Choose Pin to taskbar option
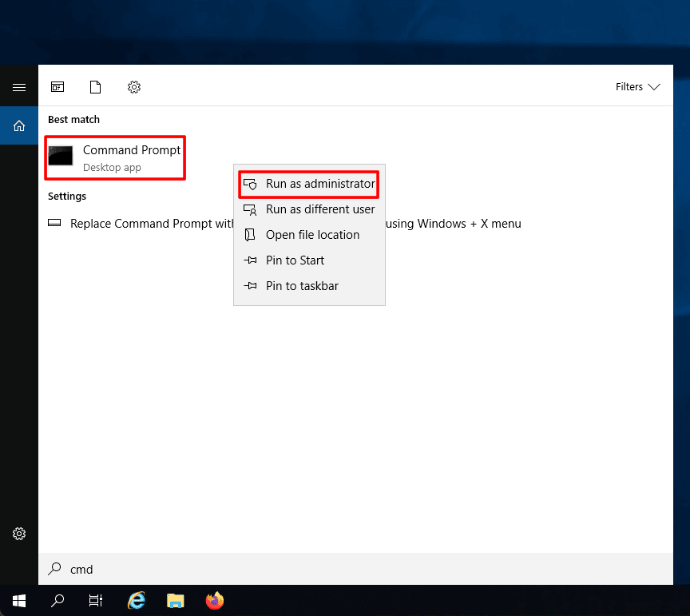Viewport: 690px width, 616px height. 302,286
